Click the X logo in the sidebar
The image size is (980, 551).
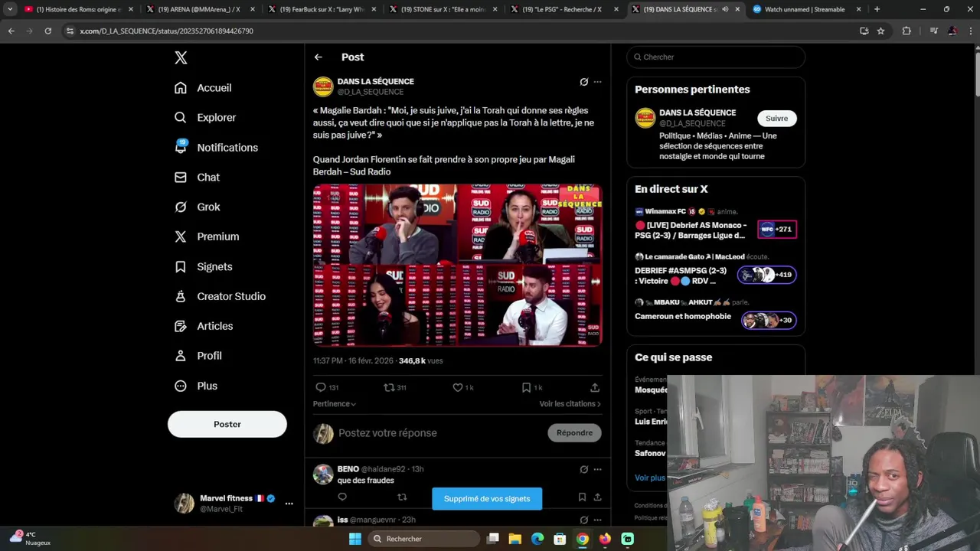[x=181, y=57]
